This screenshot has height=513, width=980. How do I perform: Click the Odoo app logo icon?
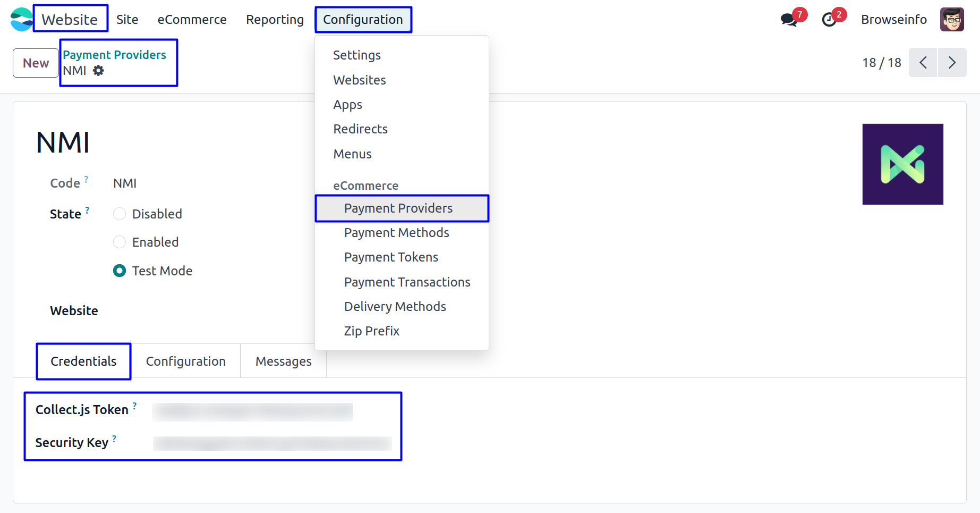click(x=21, y=20)
